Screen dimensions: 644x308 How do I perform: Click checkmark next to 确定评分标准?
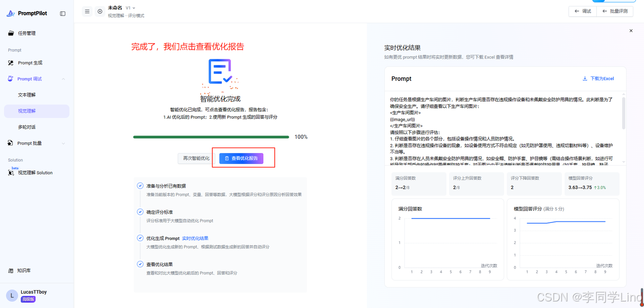[140, 212]
